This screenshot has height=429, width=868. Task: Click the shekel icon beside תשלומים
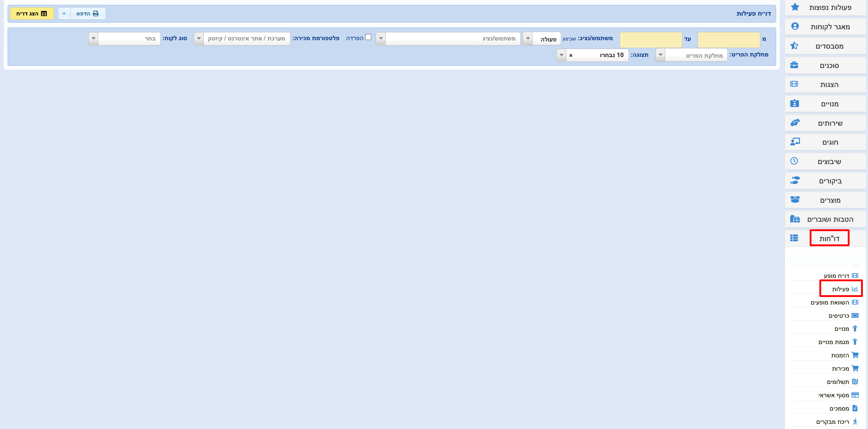855,382
